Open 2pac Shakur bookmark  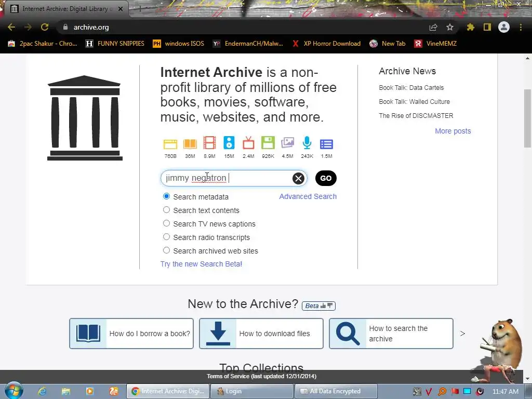[x=43, y=44]
